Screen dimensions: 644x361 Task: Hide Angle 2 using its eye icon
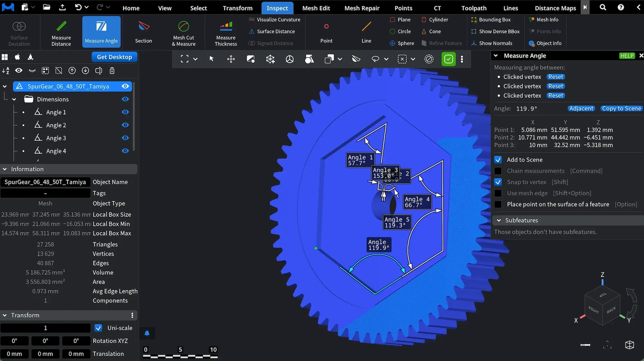125,125
